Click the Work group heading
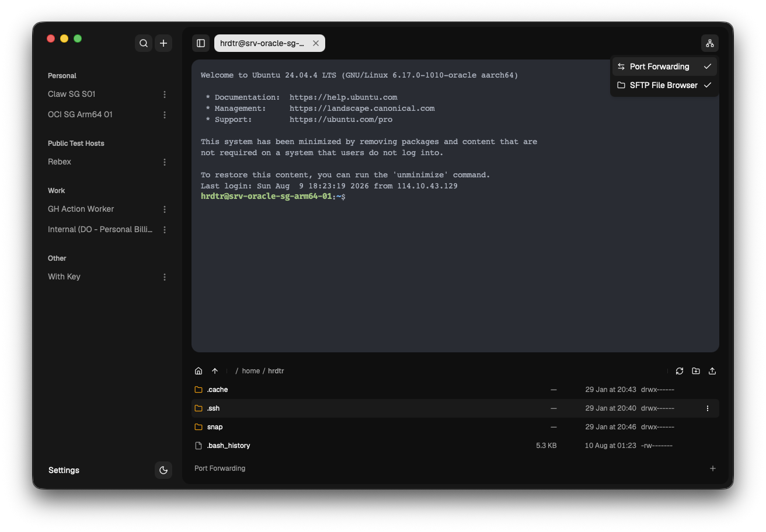The width and height of the screenshot is (766, 532). point(56,191)
